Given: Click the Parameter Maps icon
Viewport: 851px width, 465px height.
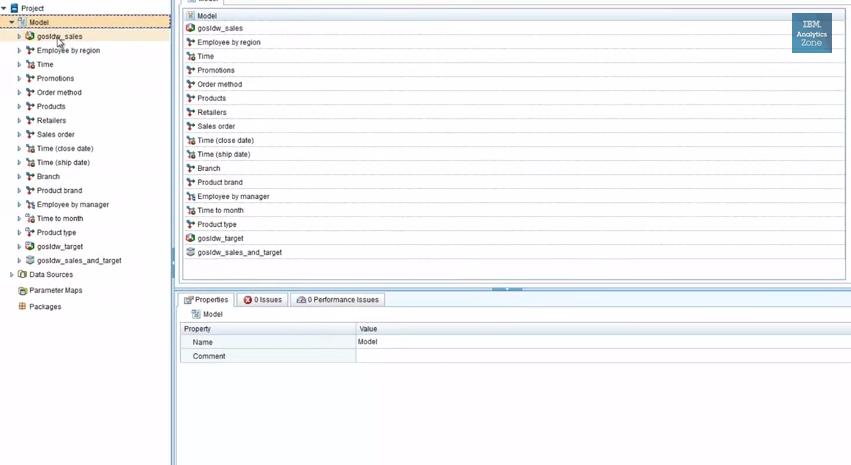Looking at the screenshot, I should click(x=22, y=290).
